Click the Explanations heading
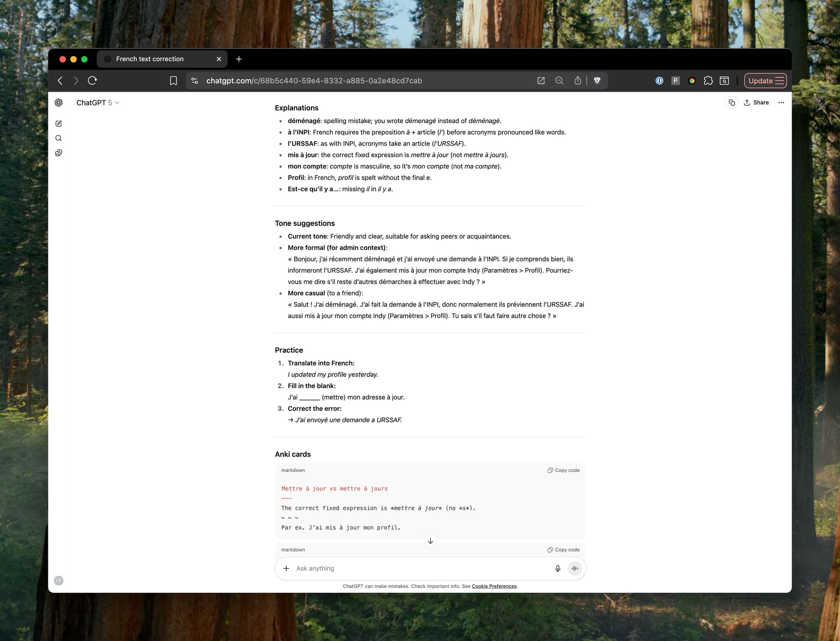 click(x=297, y=108)
